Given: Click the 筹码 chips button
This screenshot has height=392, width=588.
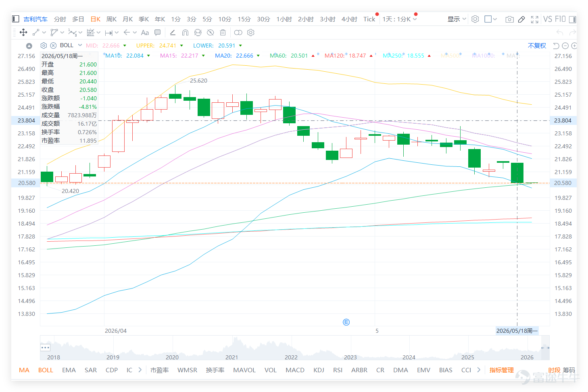Looking at the screenshot, I should [569, 370].
